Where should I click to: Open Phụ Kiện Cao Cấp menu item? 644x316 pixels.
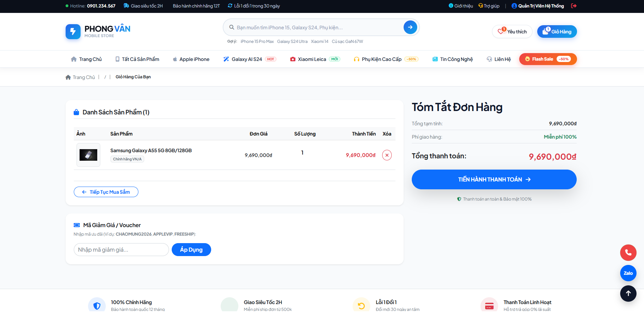pyautogui.click(x=386, y=59)
